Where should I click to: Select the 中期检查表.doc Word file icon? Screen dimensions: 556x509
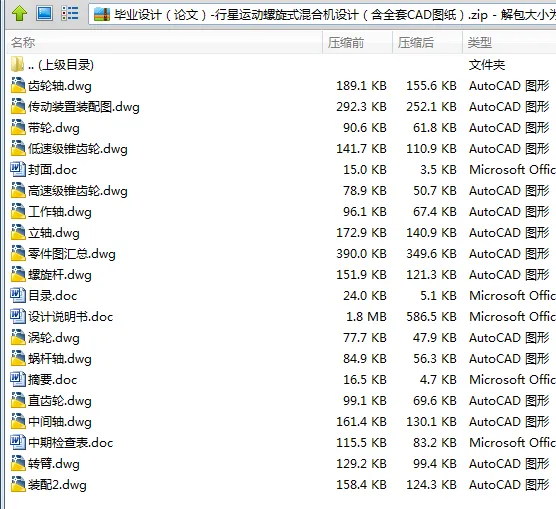pos(18,442)
